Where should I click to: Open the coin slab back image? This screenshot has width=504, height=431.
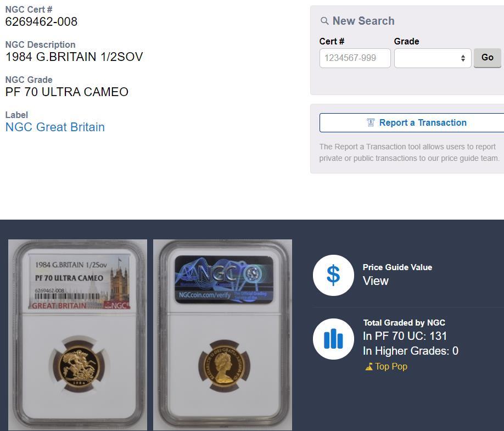tap(222, 334)
